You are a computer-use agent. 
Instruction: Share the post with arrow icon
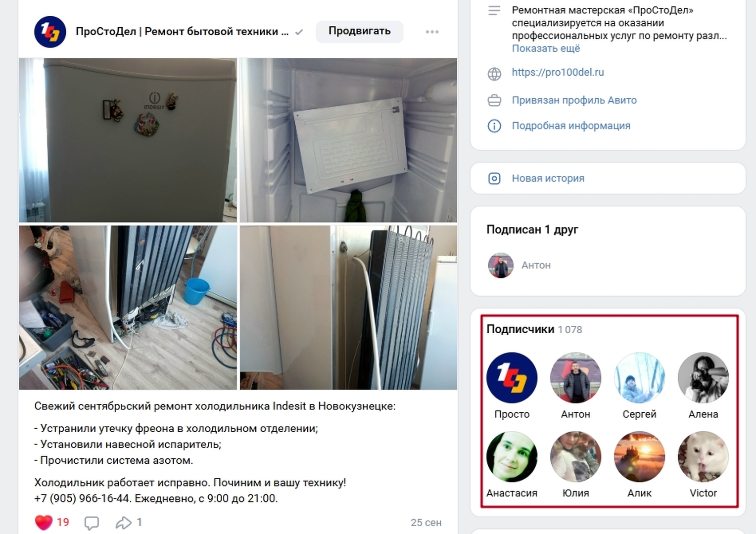(x=123, y=523)
